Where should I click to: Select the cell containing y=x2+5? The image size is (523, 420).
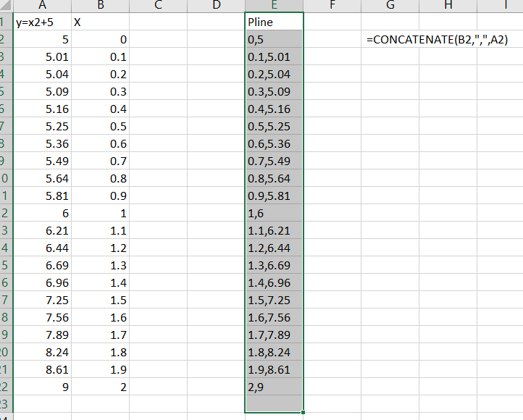pos(42,22)
